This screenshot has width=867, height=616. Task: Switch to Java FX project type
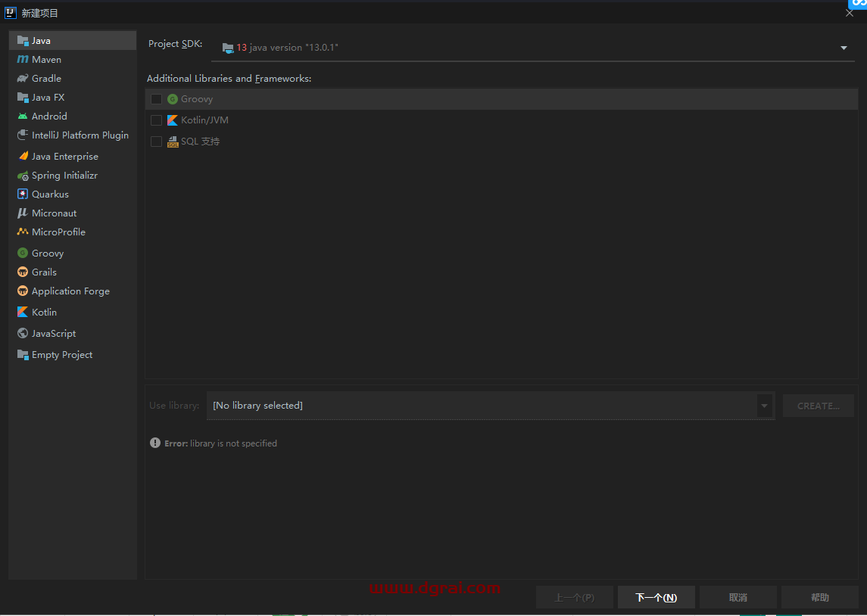[x=23, y=97]
